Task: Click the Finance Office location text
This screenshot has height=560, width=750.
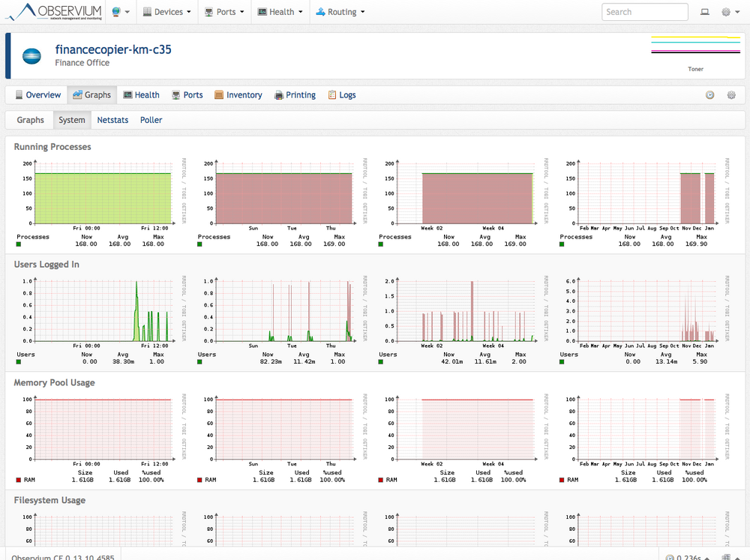Action: coord(82,63)
